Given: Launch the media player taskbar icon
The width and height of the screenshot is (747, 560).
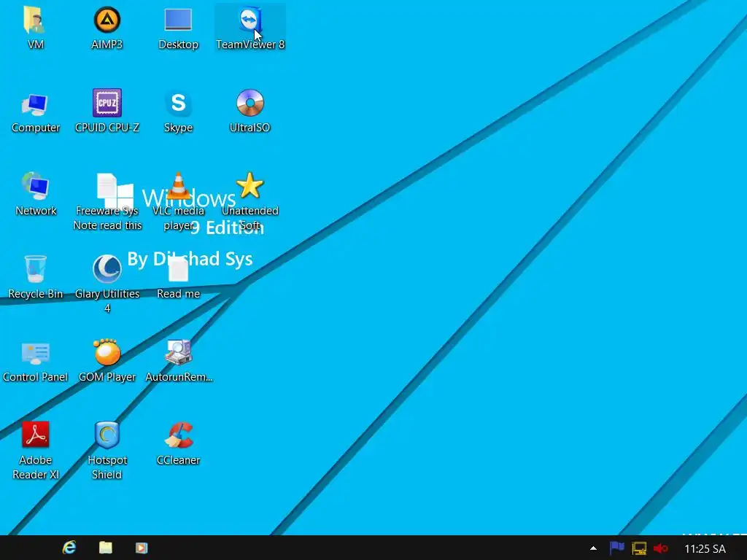Looking at the screenshot, I should point(142,548).
